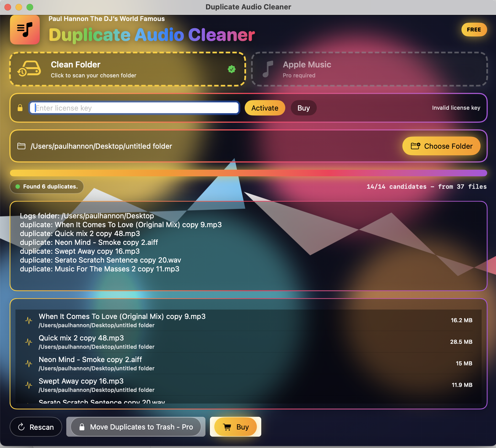
Task: Click the Activate license button
Action: pos(265,108)
